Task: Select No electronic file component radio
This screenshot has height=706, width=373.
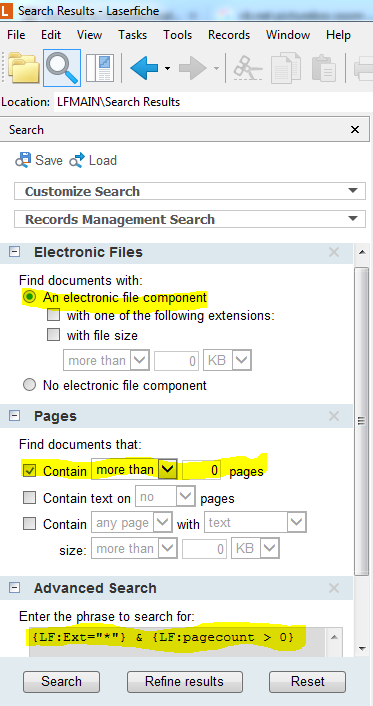Action: pos(30,385)
